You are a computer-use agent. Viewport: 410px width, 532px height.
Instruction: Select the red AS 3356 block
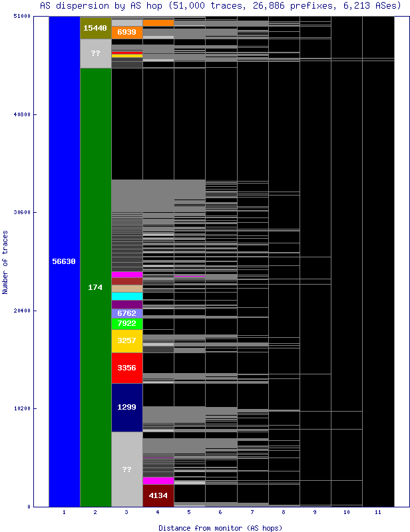click(x=126, y=368)
